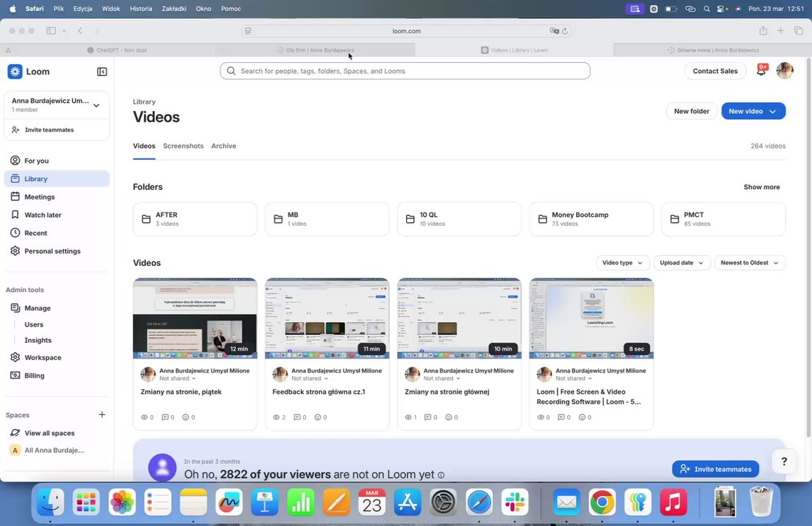812x526 pixels.
Task: Click comments icon on Zmiany na stronie, piątek
Action: 165,417
